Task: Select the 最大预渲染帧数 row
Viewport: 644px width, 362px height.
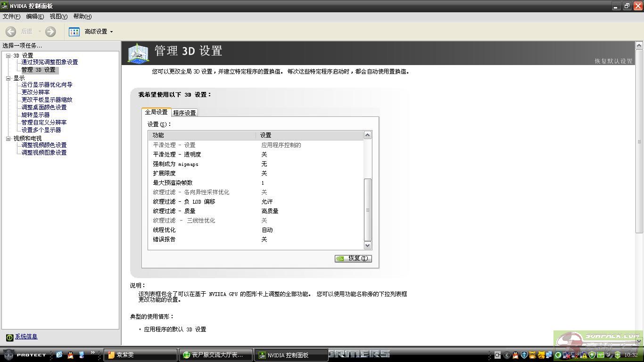Action: [256, 183]
